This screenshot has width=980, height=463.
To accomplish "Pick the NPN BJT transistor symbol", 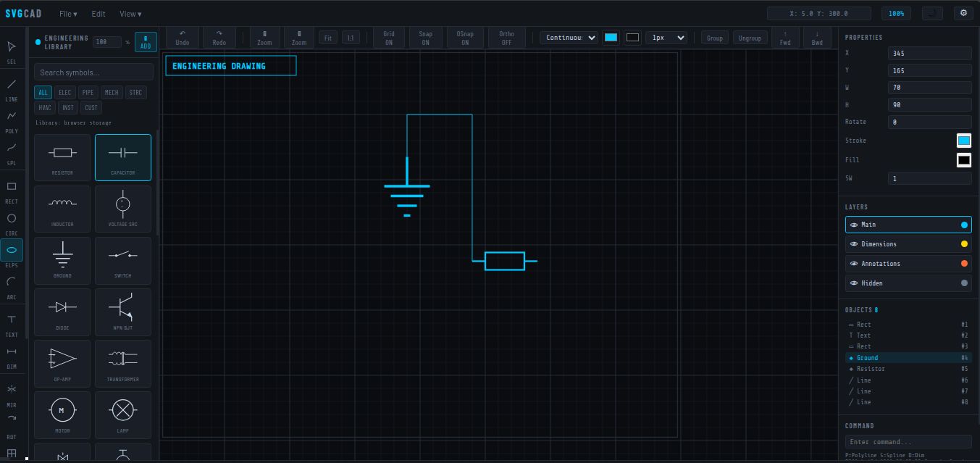I will pos(123,312).
